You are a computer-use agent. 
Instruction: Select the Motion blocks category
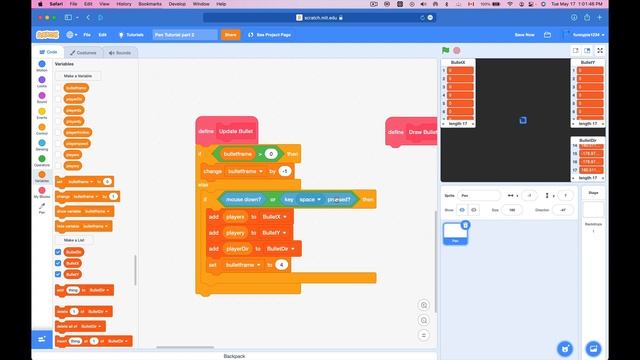[x=42, y=66]
